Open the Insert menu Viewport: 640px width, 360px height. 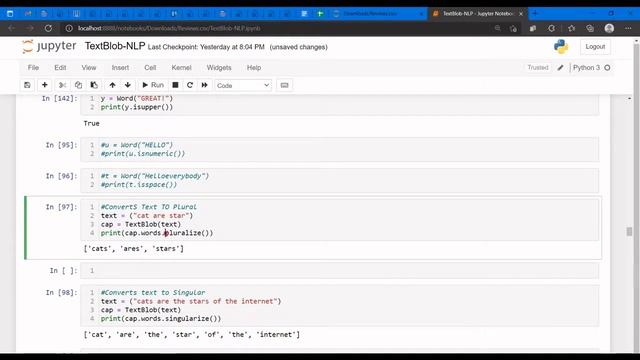[x=120, y=68]
